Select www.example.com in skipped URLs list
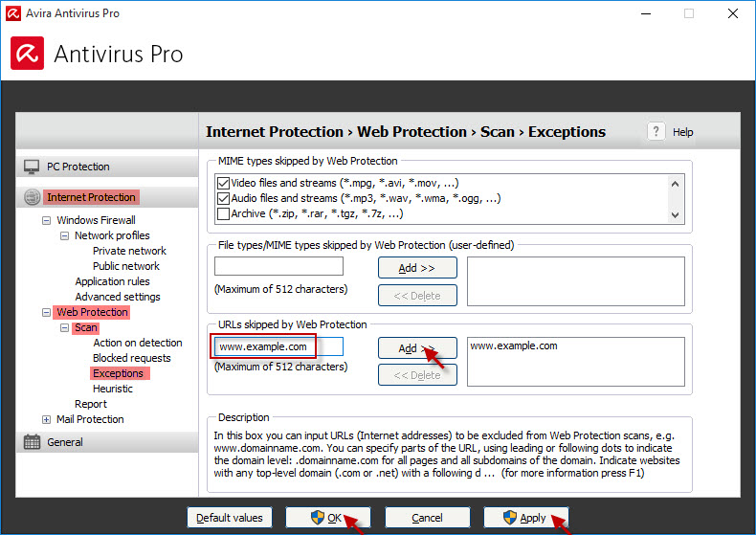This screenshot has width=756, height=535. click(514, 346)
